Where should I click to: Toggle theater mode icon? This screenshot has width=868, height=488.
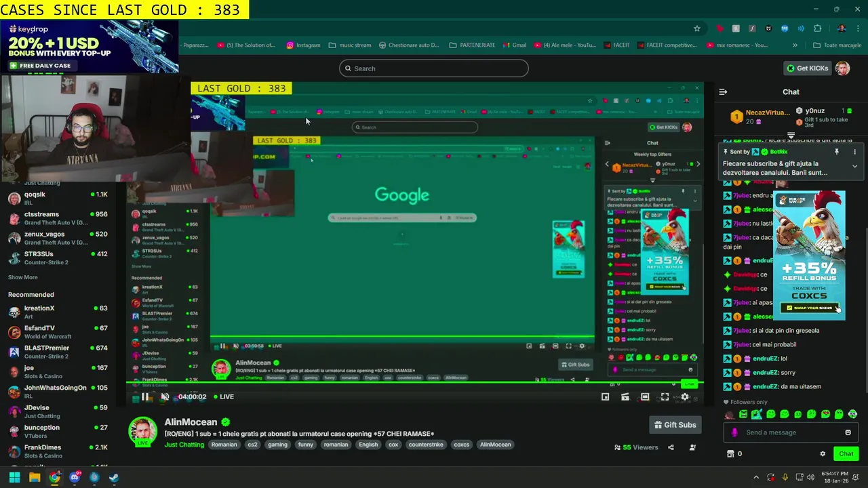pyautogui.click(x=645, y=397)
